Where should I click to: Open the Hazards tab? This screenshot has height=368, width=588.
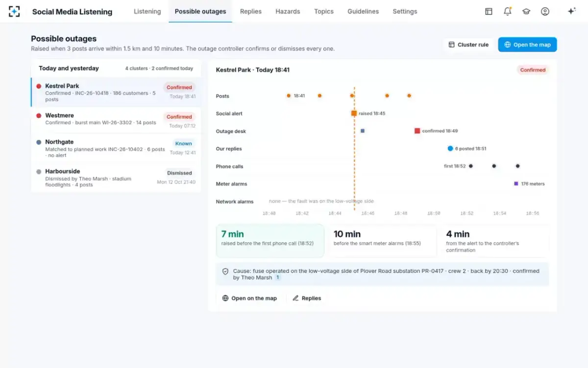(x=288, y=11)
